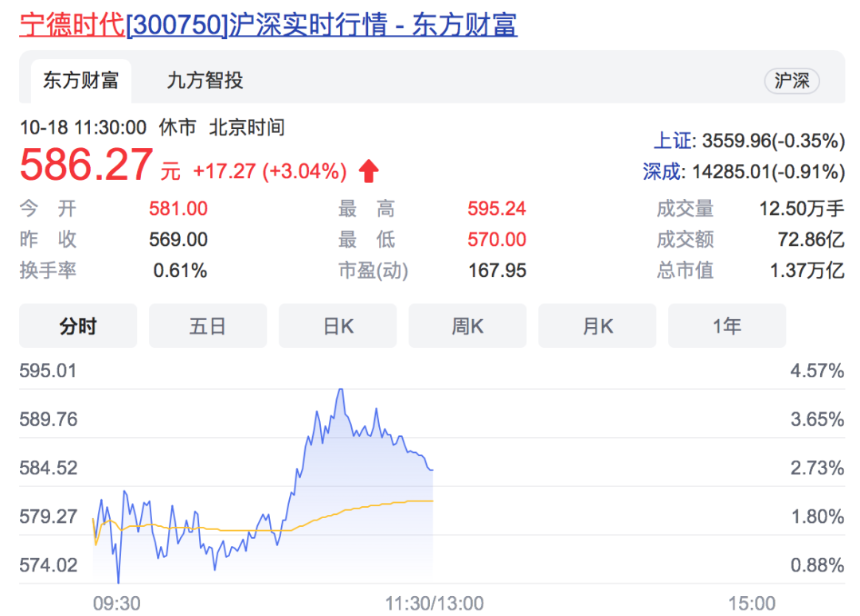Click the 09:30 time axis label

tap(116, 603)
